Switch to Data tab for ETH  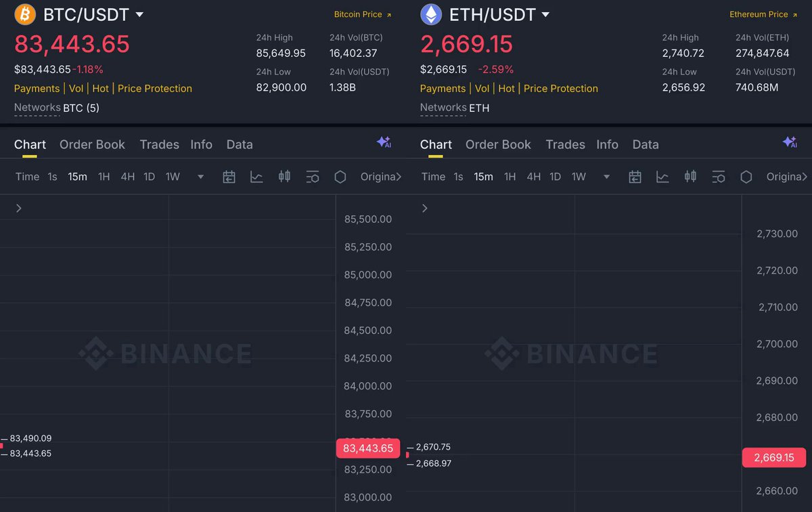click(646, 144)
